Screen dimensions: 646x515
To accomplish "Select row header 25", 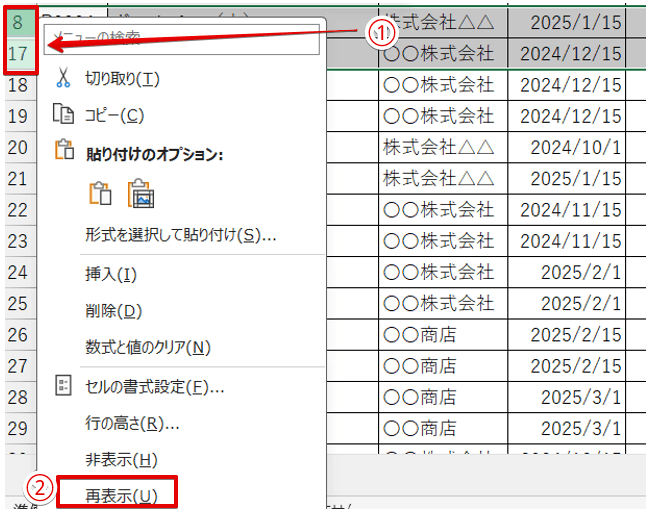I will pos(21,304).
